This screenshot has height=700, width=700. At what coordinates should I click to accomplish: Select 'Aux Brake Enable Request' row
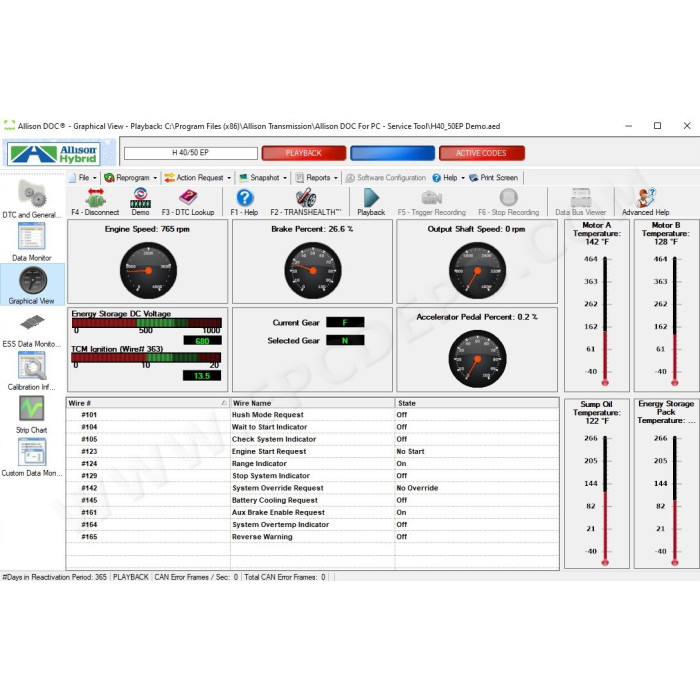click(x=312, y=512)
